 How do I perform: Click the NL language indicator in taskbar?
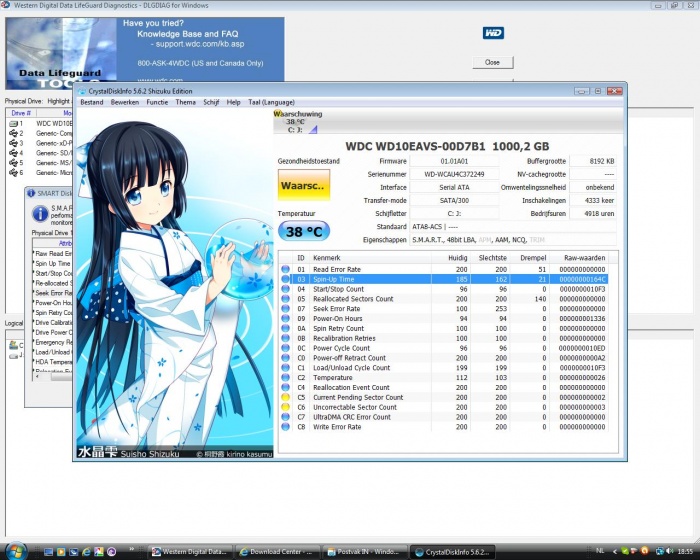point(600,551)
